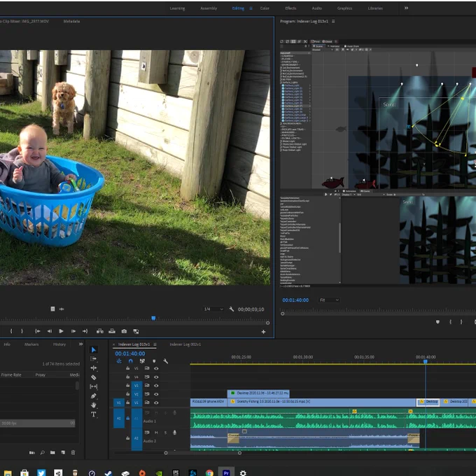Image resolution: width=476 pixels, height=476 pixels.
Task: Open the Fit zoom level dropdown
Action: [x=329, y=300]
